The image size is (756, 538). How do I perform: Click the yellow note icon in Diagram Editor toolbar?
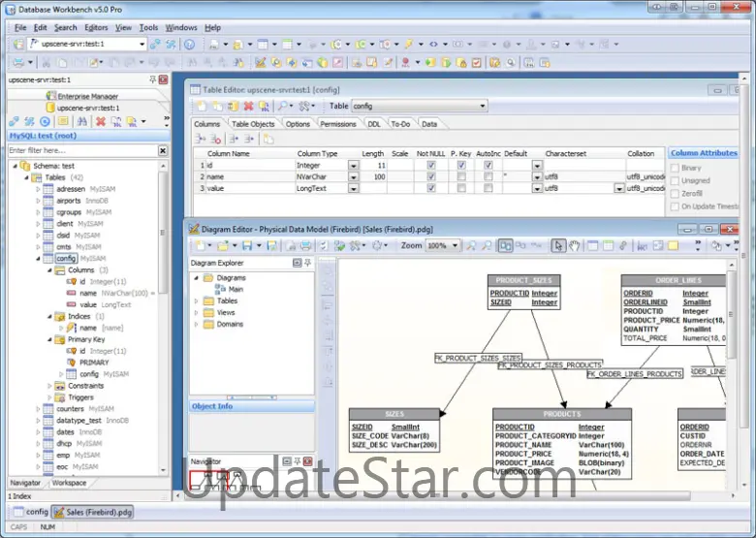click(x=673, y=246)
